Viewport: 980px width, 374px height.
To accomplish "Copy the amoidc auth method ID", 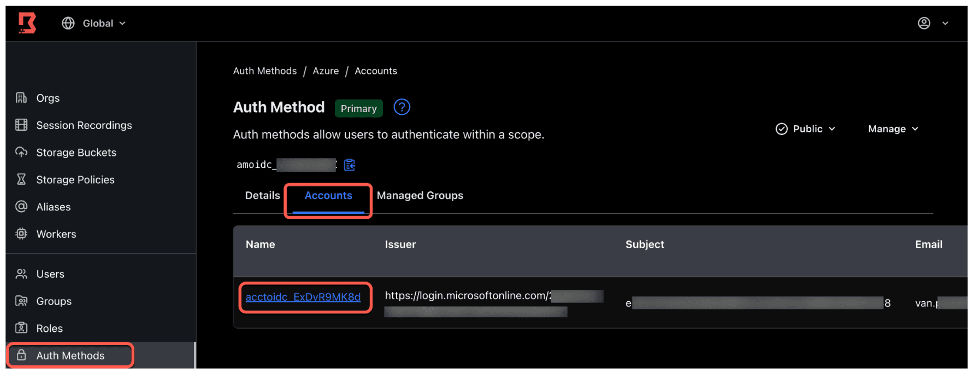I will tap(350, 165).
